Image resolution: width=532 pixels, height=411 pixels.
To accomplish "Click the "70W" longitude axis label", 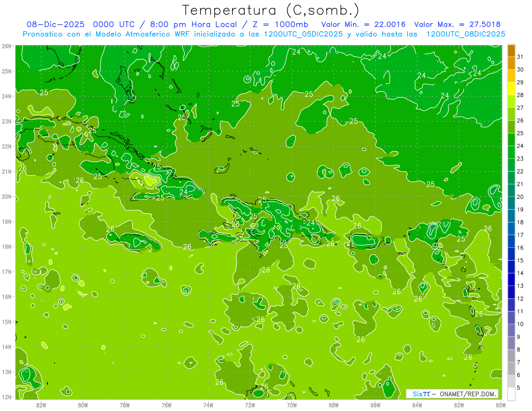I will [292, 405].
